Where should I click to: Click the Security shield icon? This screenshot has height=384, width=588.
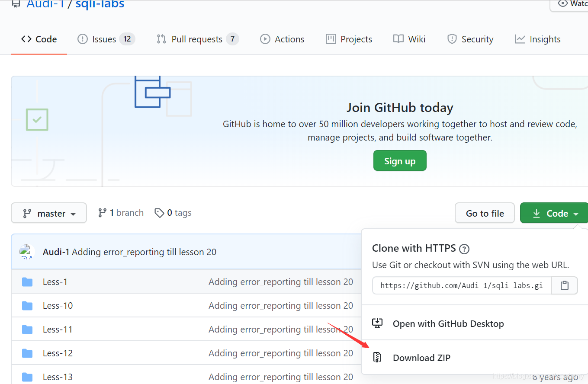(452, 39)
